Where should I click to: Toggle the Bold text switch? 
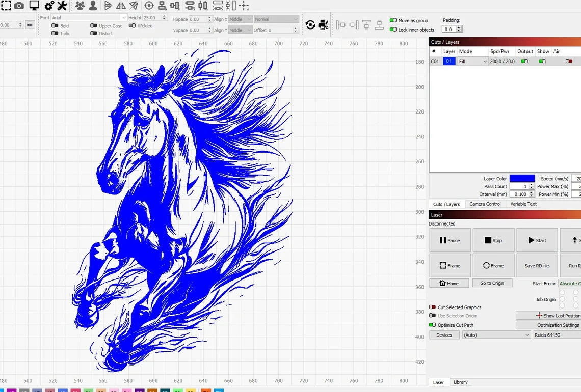coord(55,26)
